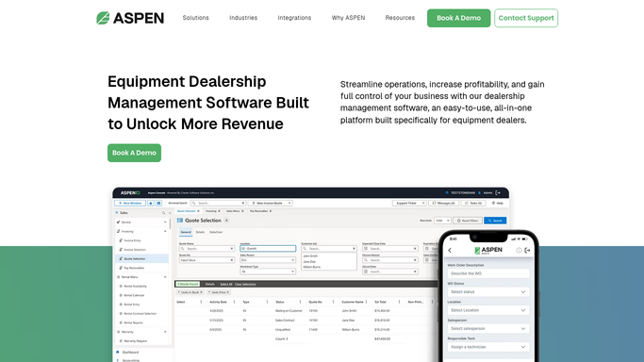
Task: Select Rental Reports in the sidebar
Action: click(x=133, y=323)
